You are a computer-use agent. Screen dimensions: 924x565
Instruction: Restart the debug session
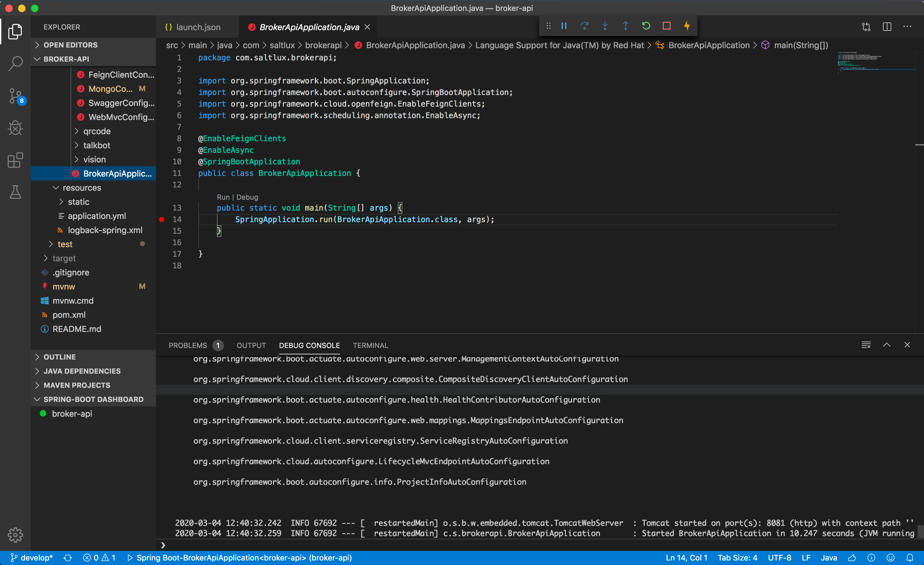pos(646,25)
